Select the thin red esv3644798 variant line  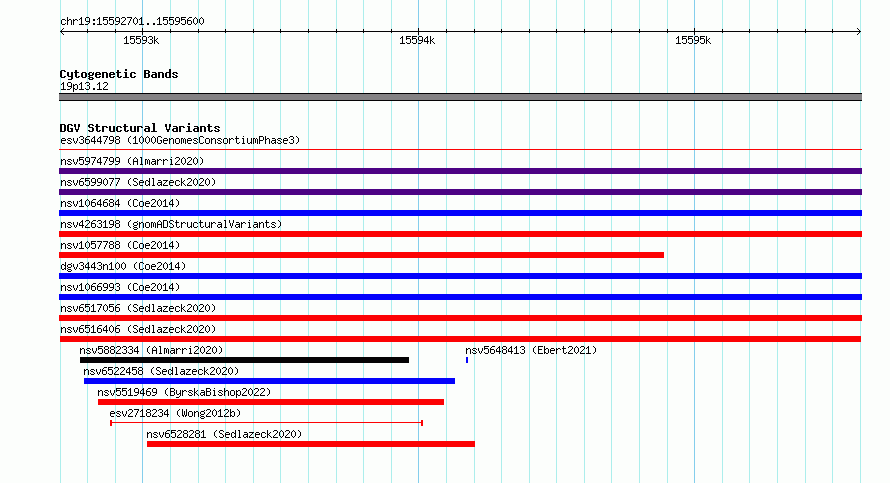(x=460, y=150)
